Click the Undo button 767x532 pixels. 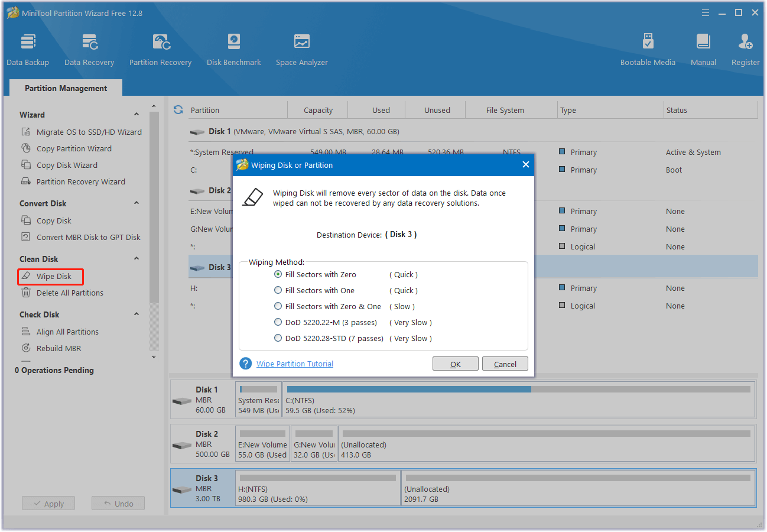tap(118, 504)
